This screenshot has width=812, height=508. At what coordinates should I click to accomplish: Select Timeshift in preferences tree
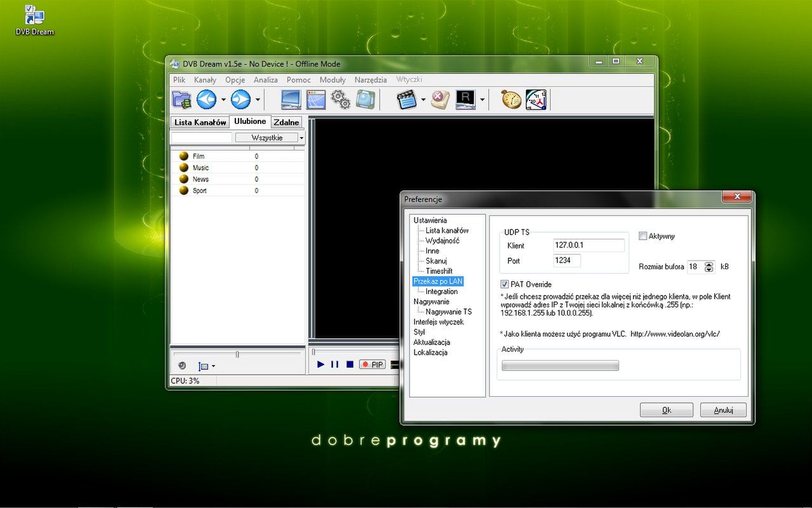coord(439,271)
